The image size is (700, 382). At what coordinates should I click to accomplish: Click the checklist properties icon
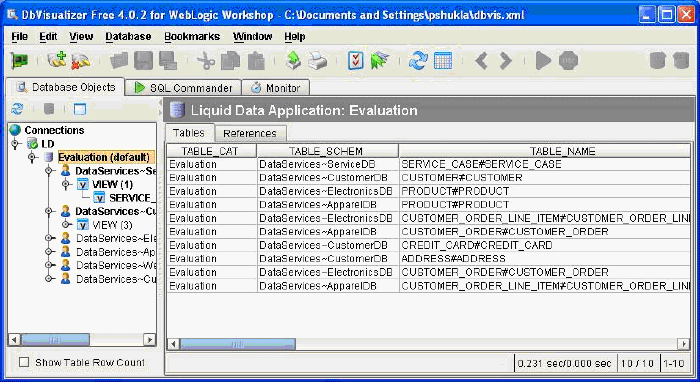(x=356, y=61)
